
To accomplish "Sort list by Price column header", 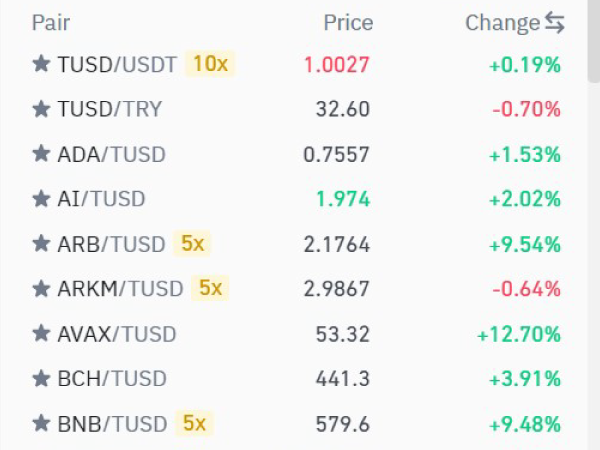I will [348, 22].
